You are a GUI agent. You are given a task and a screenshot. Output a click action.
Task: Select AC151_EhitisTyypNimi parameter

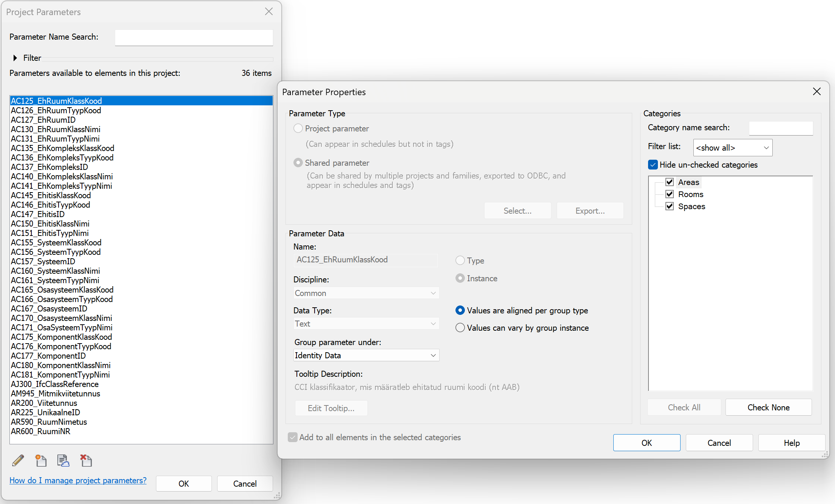141,233
